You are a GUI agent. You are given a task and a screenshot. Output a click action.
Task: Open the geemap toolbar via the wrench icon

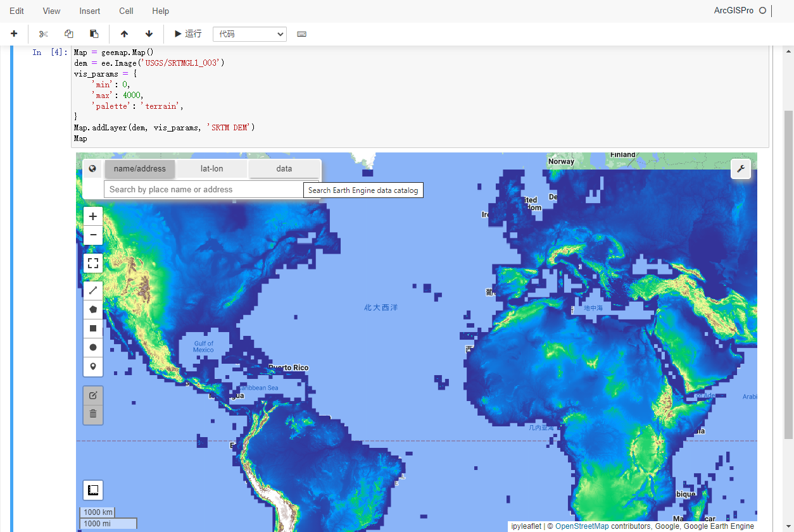741,169
